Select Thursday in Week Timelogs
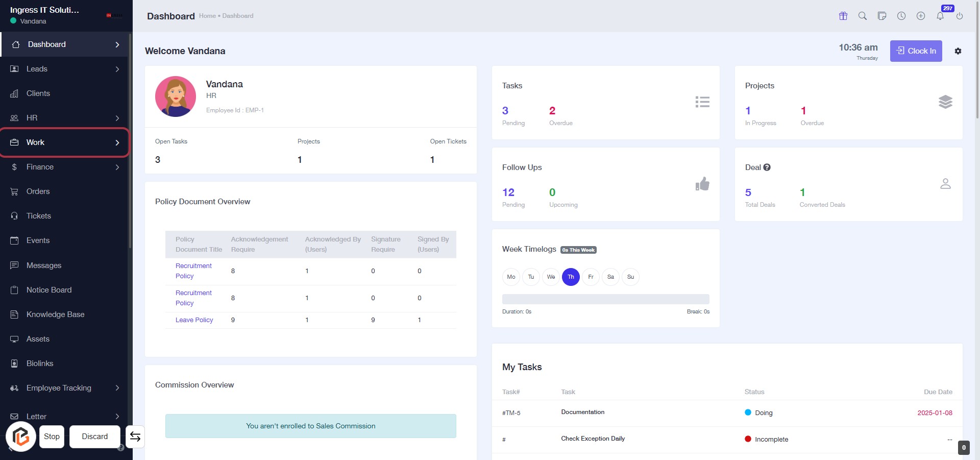 click(571, 277)
